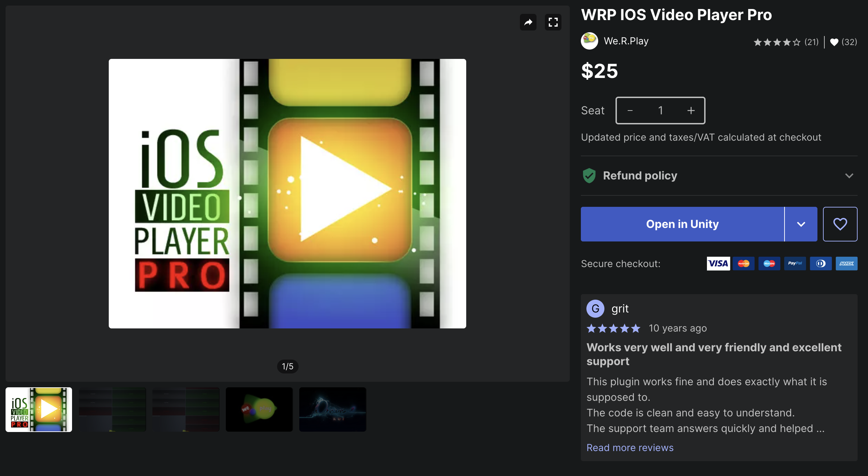
Task: Open Read more reviews link
Action: tap(630, 448)
